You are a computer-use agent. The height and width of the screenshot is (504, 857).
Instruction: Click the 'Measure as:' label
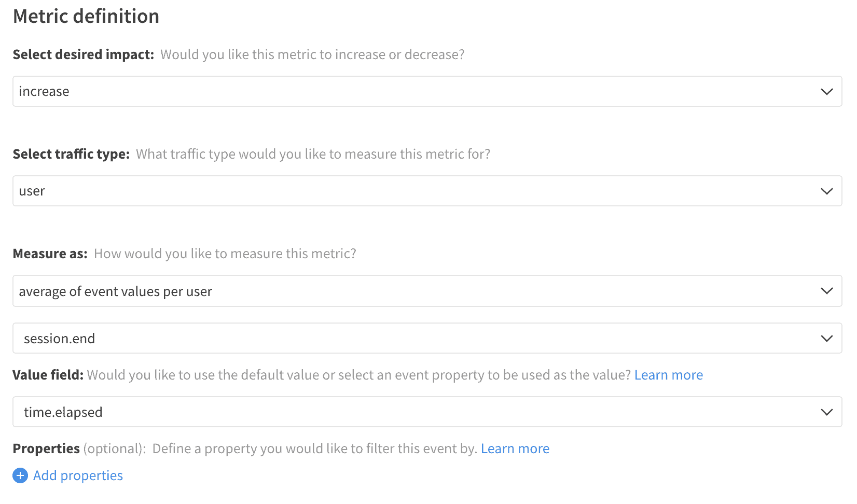tap(50, 254)
